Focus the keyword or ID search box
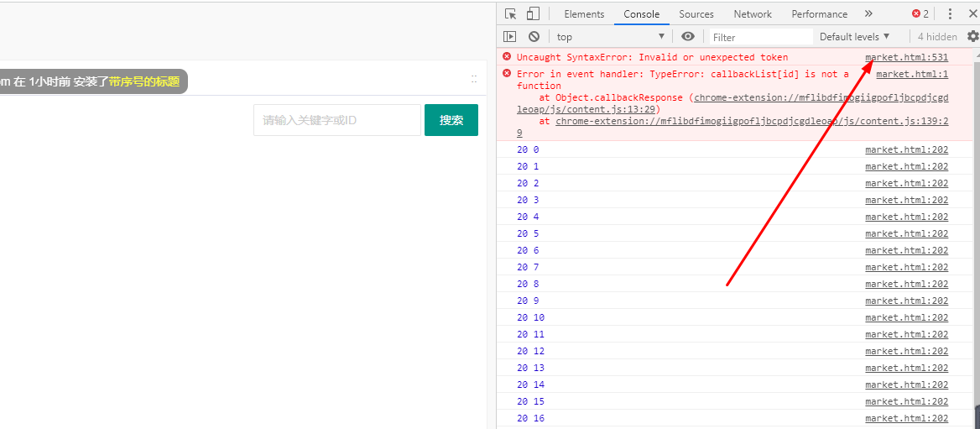Image resolution: width=980 pixels, height=429 pixels. point(337,120)
